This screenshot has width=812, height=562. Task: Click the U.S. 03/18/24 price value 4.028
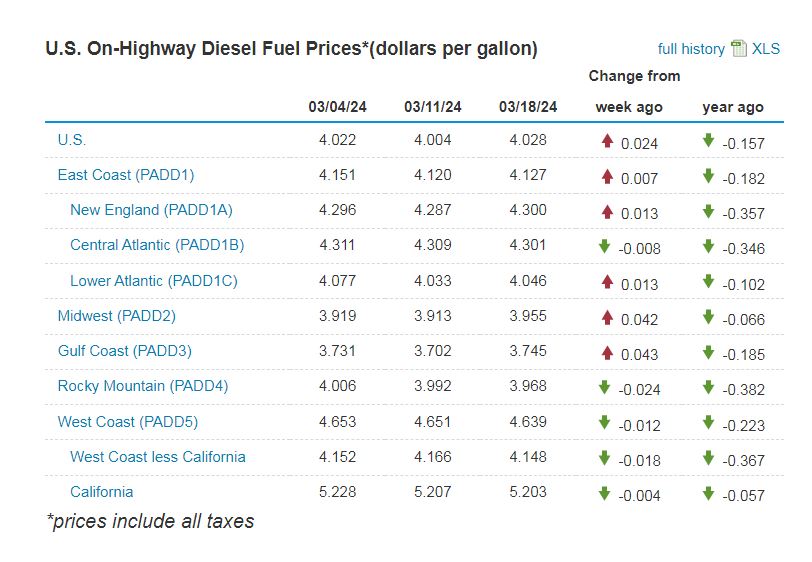[x=528, y=140]
